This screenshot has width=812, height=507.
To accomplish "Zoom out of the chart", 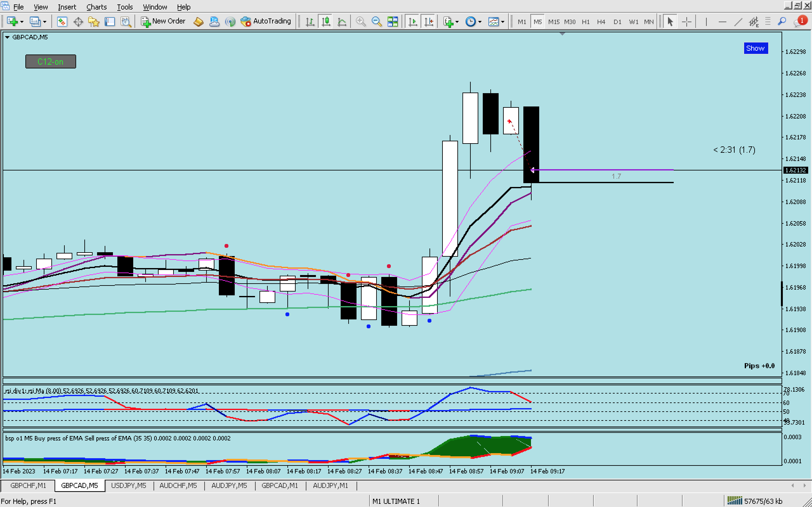I will 377,22.
